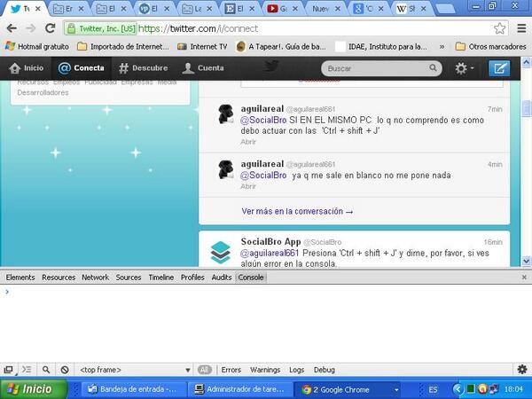The width and height of the screenshot is (532, 399).
Task: Go back with the browser back arrow
Action: click(12, 28)
